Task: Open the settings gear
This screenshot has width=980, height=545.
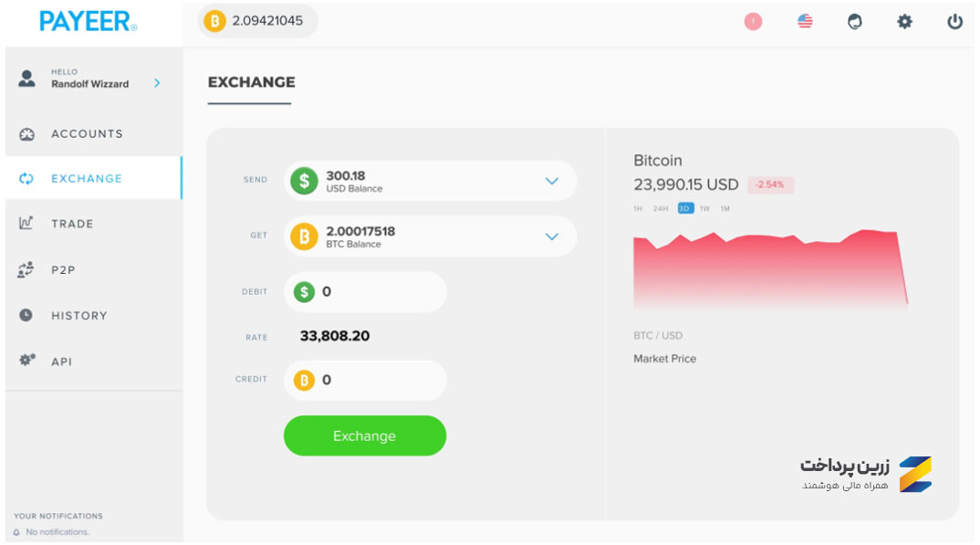Action: pyautogui.click(x=904, y=21)
